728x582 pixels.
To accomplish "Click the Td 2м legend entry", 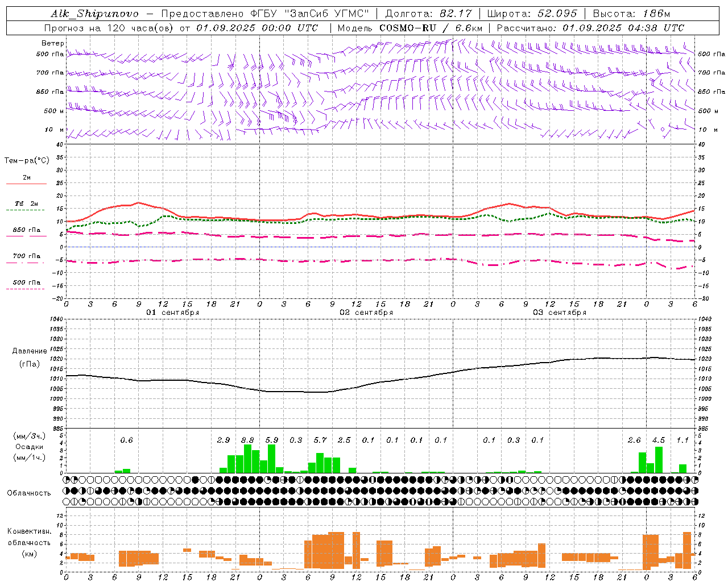I will tap(27, 203).
